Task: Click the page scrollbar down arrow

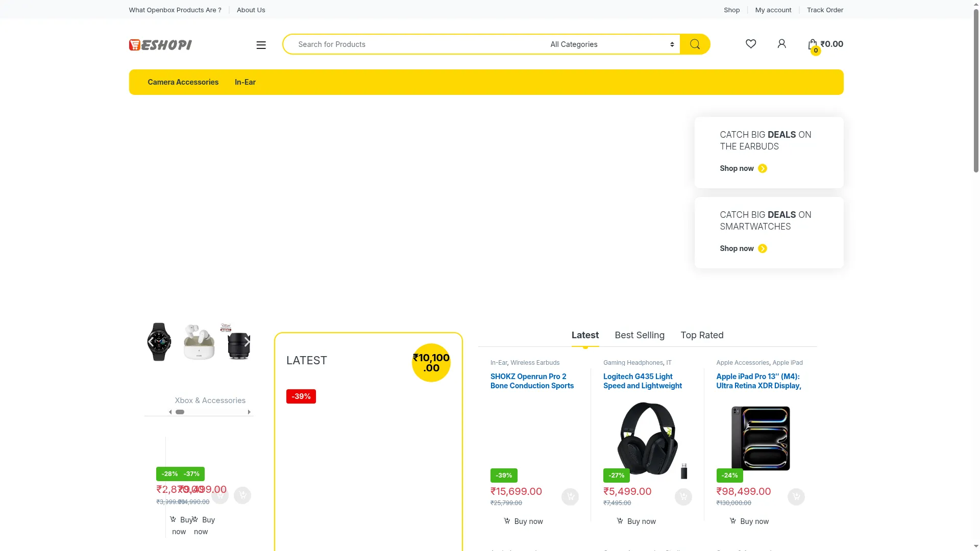Action: click(975, 546)
